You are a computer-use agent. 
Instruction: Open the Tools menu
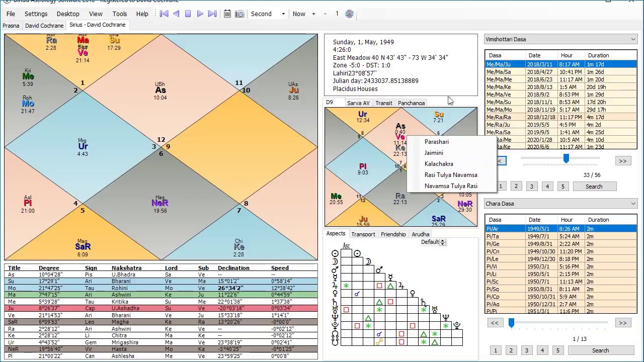pyautogui.click(x=120, y=14)
